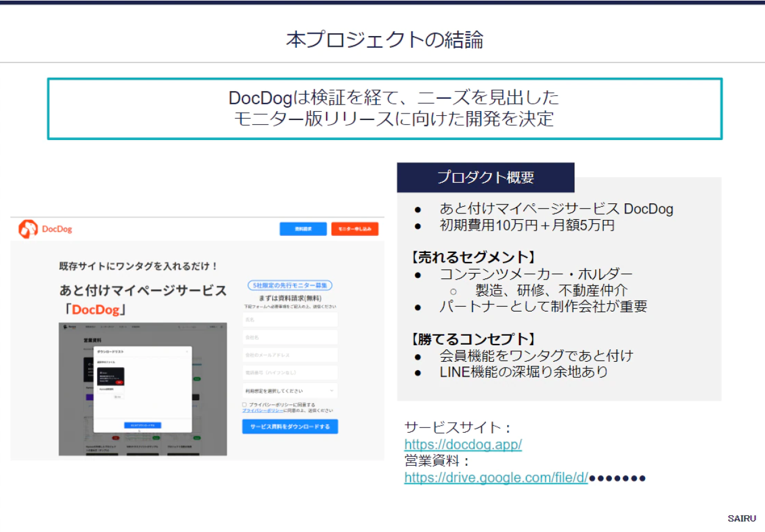This screenshot has width=765, height=532.
Task: Click the プロダクト概要 header label
Action: [x=486, y=177]
